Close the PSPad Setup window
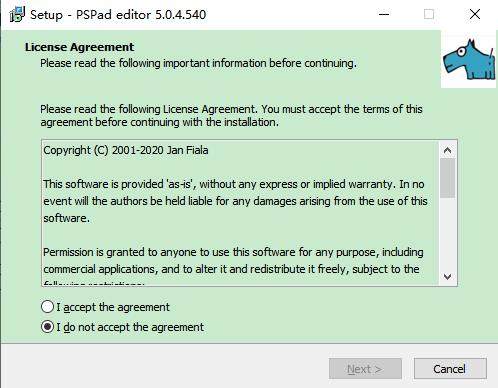 [x=475, y=14]
